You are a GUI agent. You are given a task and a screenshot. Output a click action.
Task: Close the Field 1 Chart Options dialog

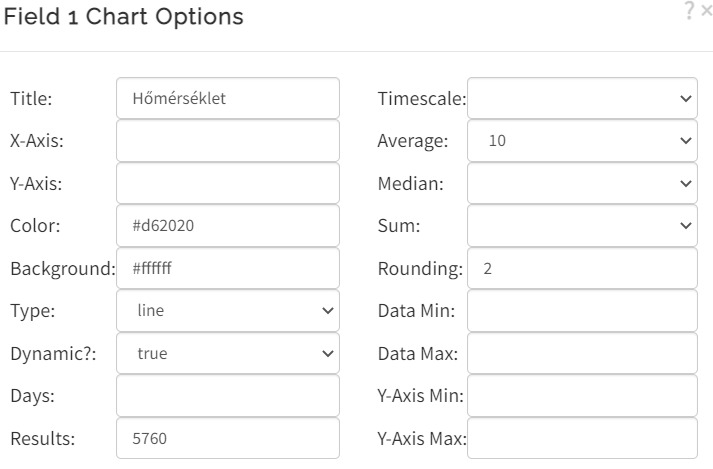click(707, 11)
